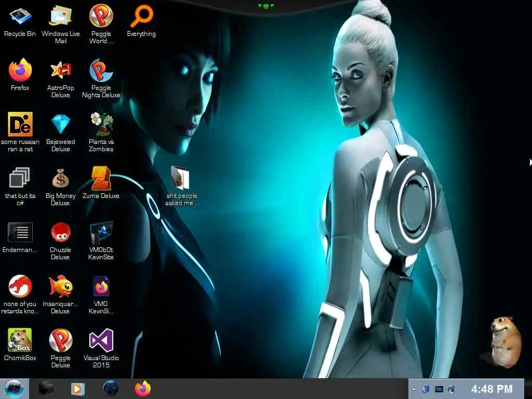Select Insaniquarium Deluxe fish icon
This screenshot has width=532, height=399.
pos(60,295)
